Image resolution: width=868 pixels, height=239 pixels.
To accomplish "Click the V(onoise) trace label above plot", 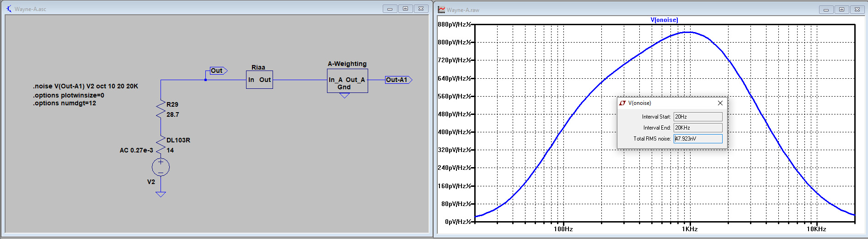I will (x=664, y=20).
